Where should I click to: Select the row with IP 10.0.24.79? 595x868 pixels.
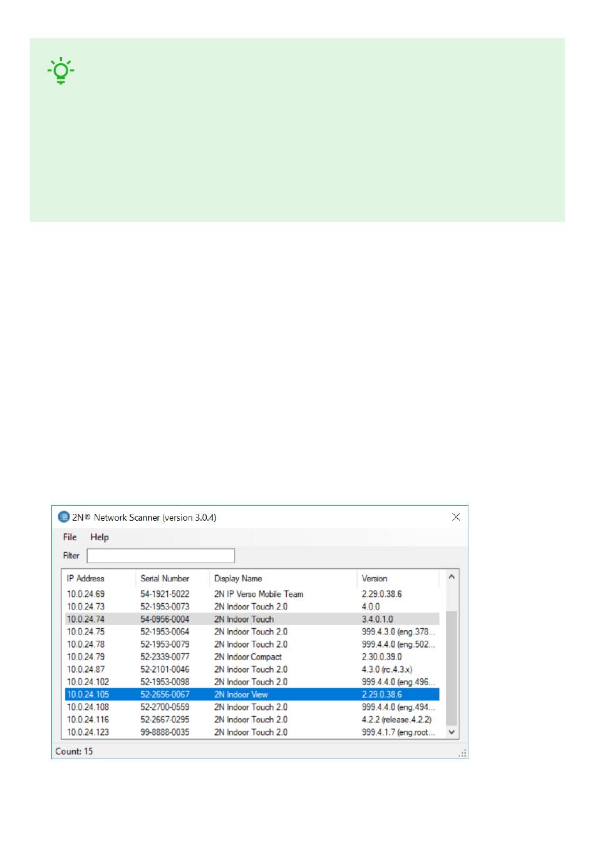252,656
